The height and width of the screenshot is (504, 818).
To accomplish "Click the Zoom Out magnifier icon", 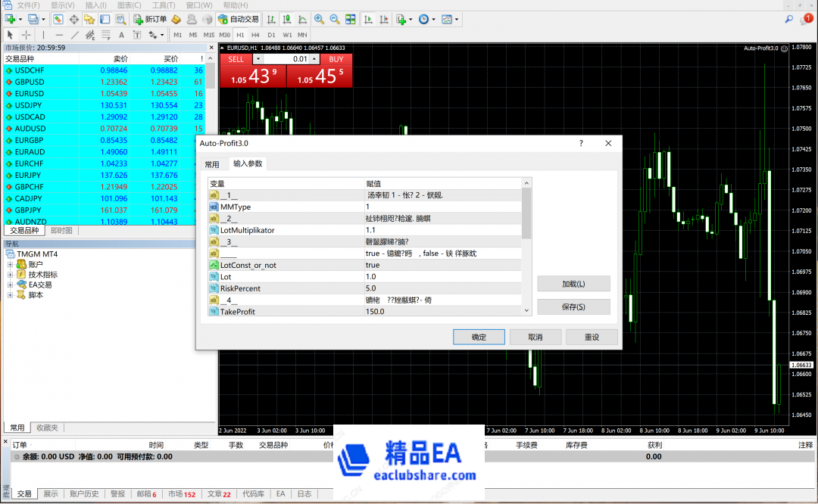I will coord(333,20).
